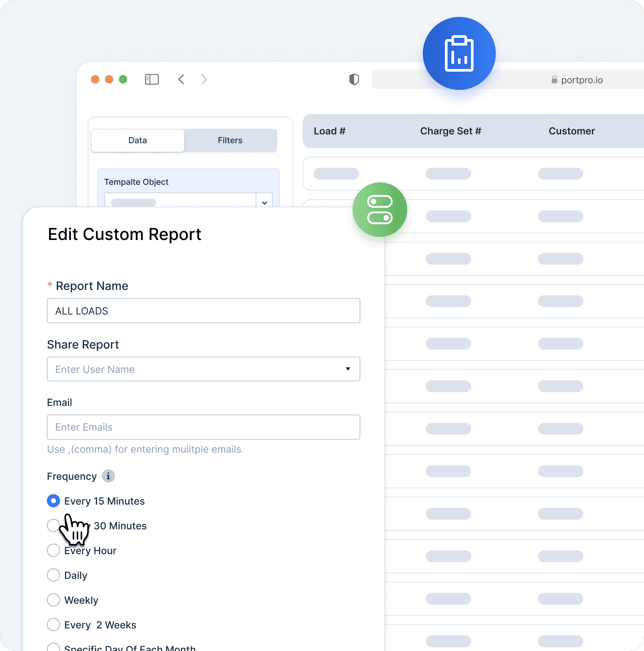Image resolution: width=644 pixels, height=651 pixels.
Task: Click the lock icon beside portpro.io
Action: click(554, 79)
